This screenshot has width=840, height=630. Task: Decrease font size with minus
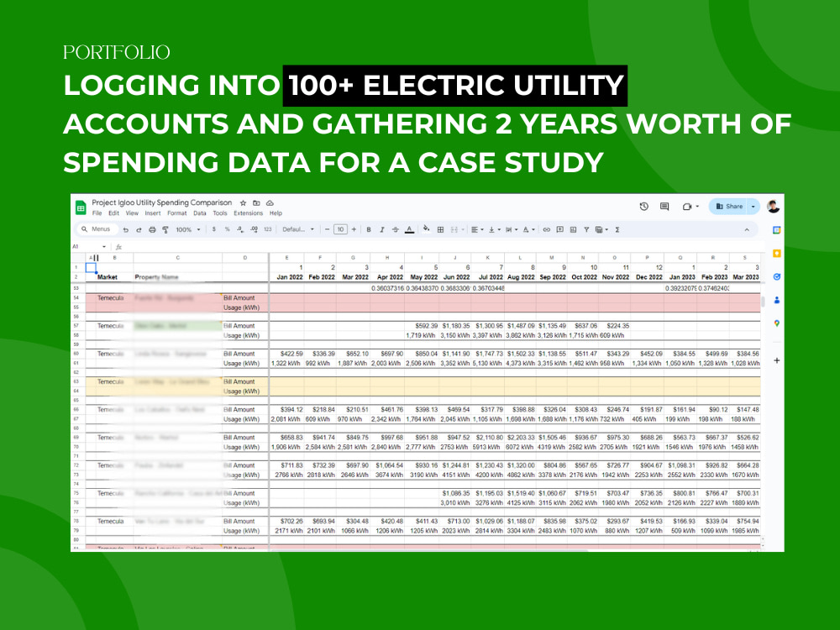pyautogui.click(x=327, y=229)
